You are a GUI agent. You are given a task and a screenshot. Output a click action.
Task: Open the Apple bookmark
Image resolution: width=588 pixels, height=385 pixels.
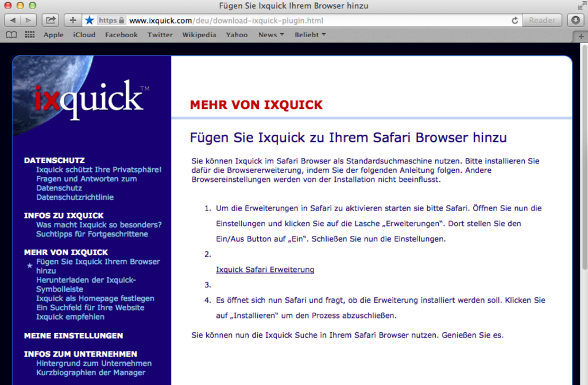point(53,35)
